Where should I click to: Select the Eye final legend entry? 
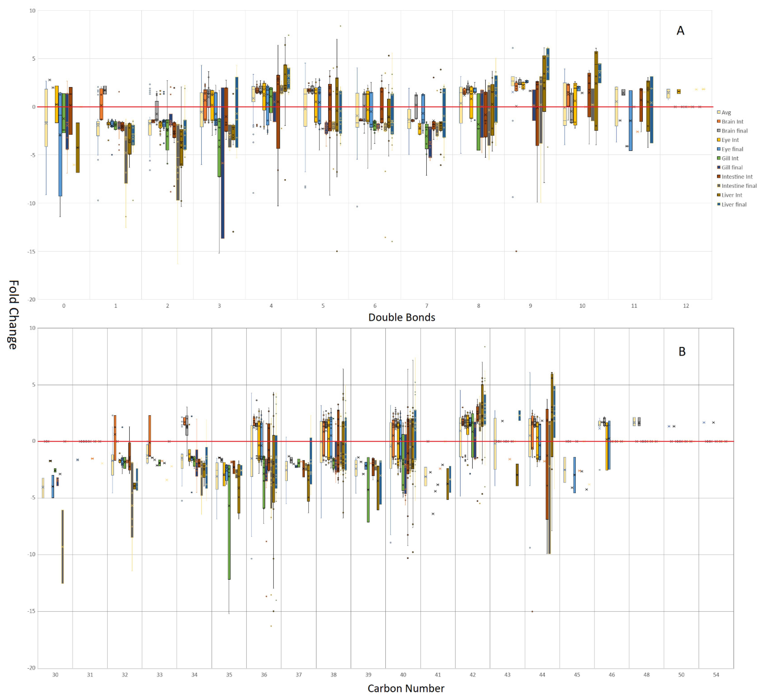pos(732,149)
